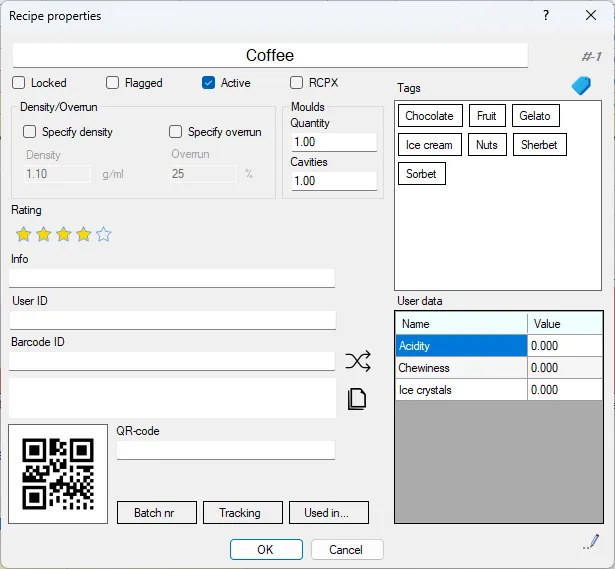
Task: Toggle the Chocolate tag
Action: (x=430, y=116)
